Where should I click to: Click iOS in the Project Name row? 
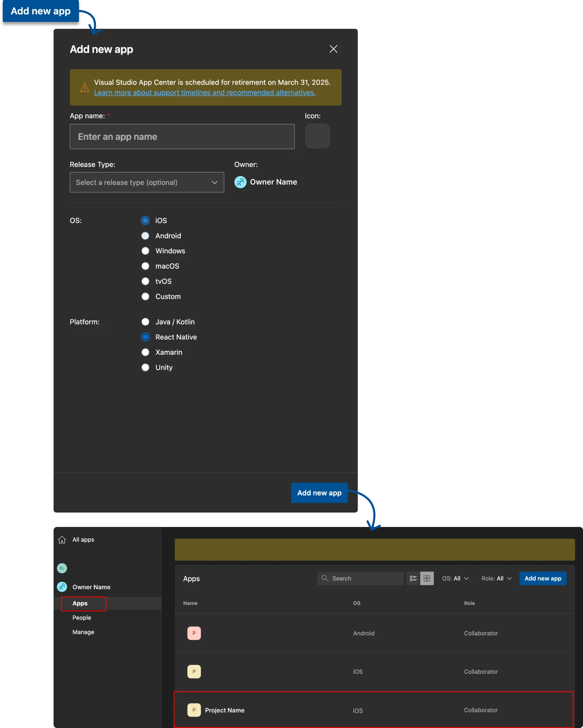pyautogui.click(x=358, y=711)
